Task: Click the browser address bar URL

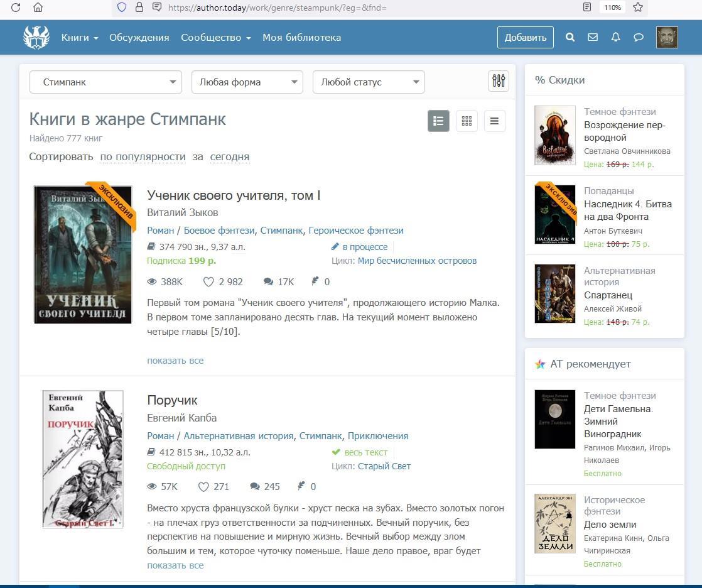Action: (x=278, y=8)
